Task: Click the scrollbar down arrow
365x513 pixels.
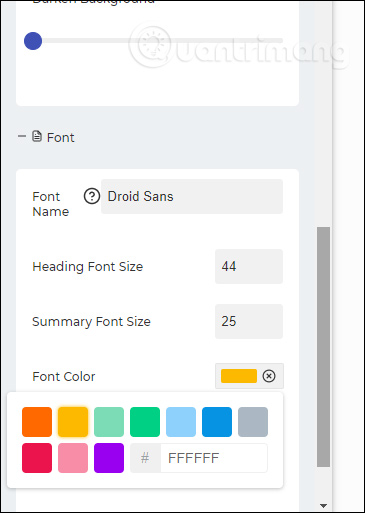Action: (323, 506)
